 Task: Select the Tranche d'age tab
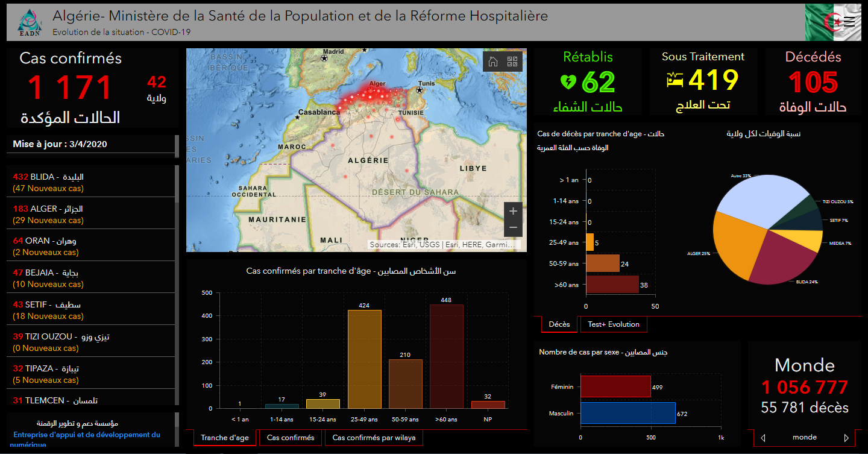[224, 438]
